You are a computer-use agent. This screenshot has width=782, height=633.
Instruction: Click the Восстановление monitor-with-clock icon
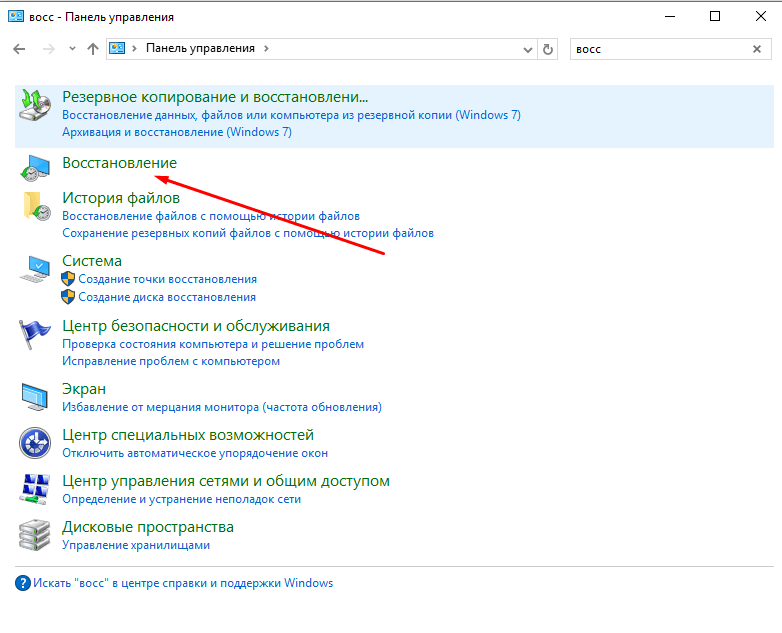pos(35,168)
